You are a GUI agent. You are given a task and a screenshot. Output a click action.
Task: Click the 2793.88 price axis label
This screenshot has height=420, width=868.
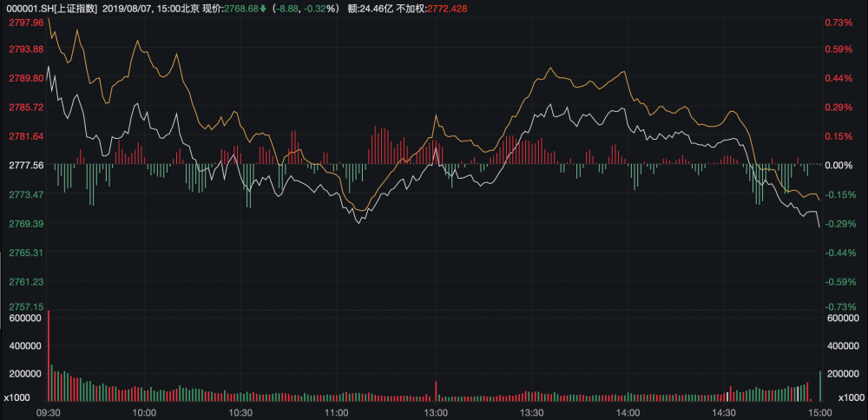(27, 49)
